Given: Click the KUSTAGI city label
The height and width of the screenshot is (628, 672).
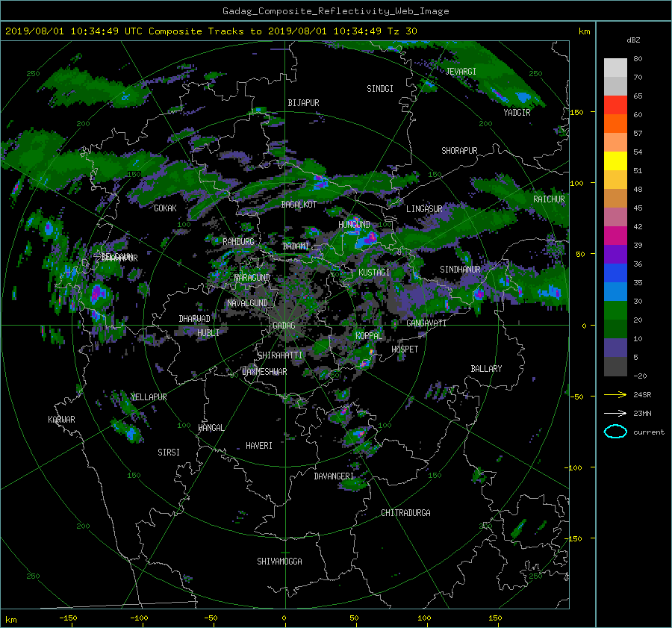Looking at the screenshot, I should click(x=374, y=273).
